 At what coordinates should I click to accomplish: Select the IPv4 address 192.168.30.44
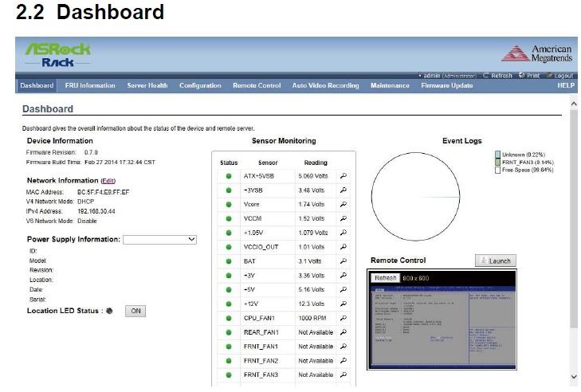coord(96,211)
